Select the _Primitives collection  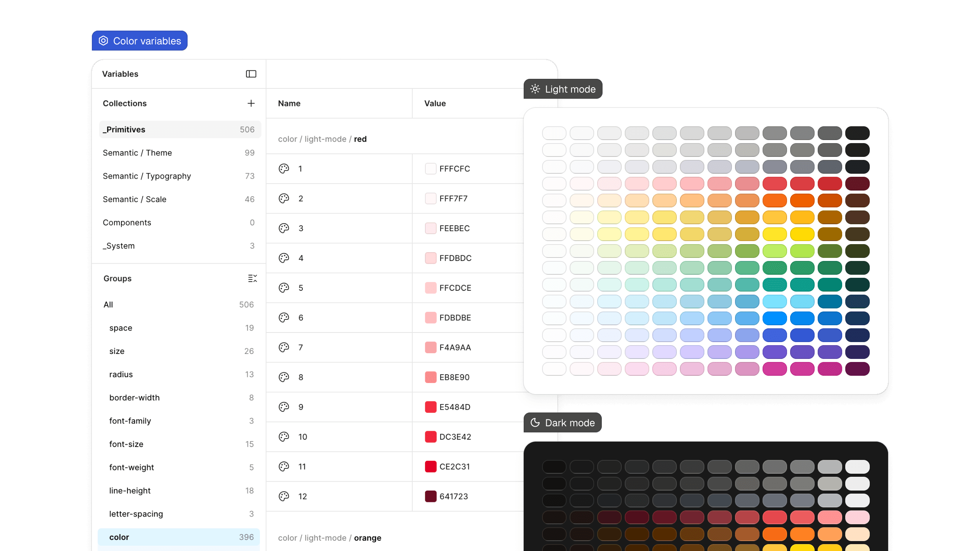[180, 130]
